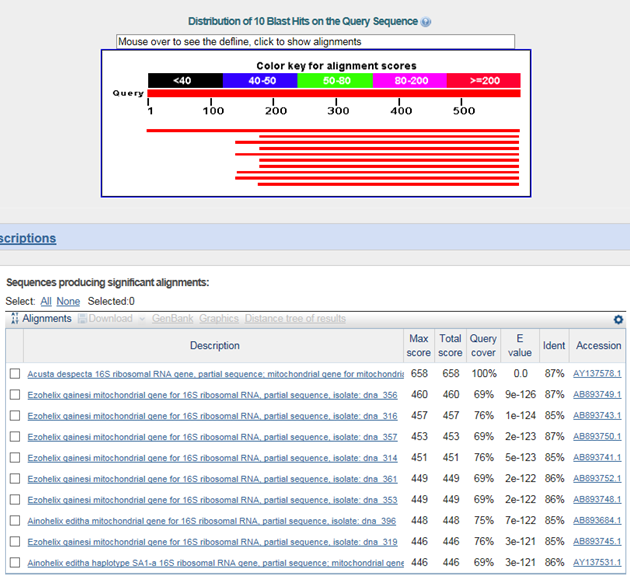Sort by Ident column header
The width and height of the screenshot is (630, 579).
coord(554,346)
